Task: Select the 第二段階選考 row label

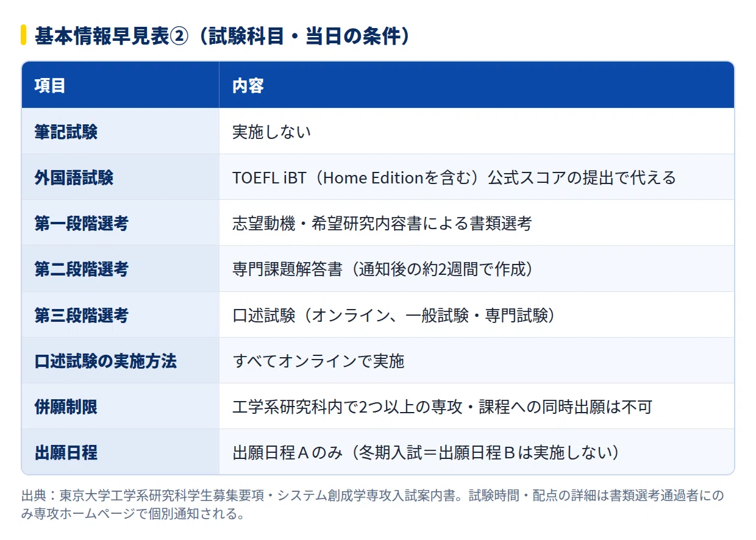Action: point(121,269)
